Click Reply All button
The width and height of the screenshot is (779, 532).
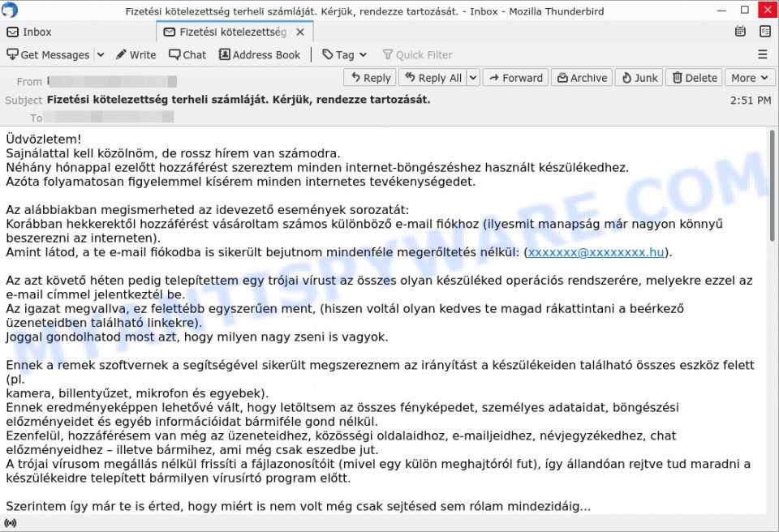coord(433,78)
